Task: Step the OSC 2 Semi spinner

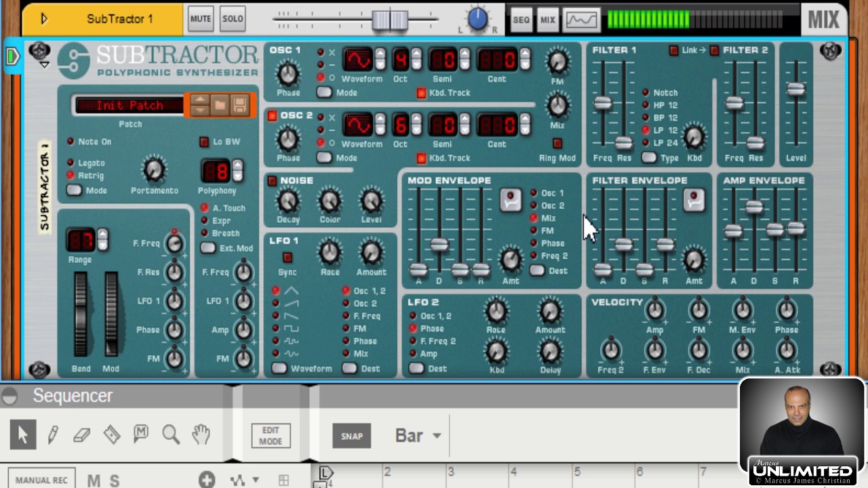Action: tap(465, 125)
